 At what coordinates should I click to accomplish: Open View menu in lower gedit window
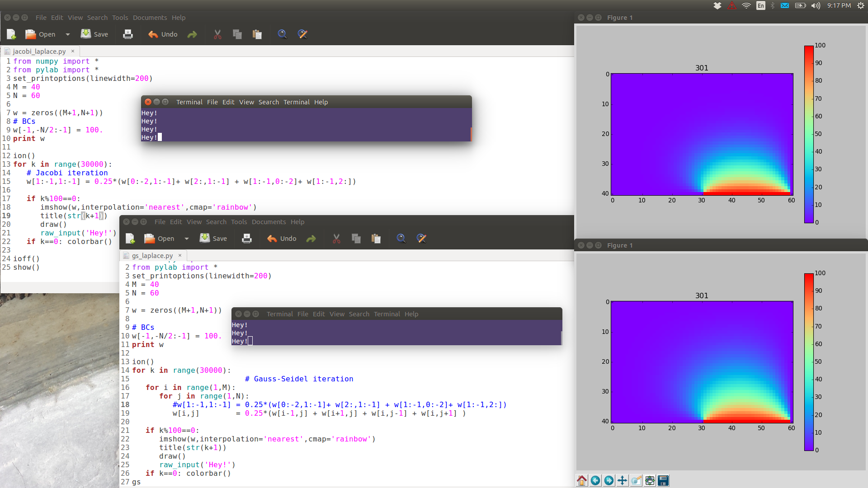pyautogui.click(x=194, y=222)
